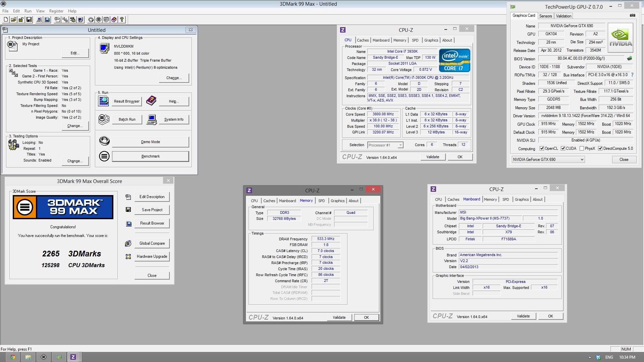Open the Caches tab in top CPU-Z window
The width and height of the screenshot is (644, 362).
(x=363, y=40)
